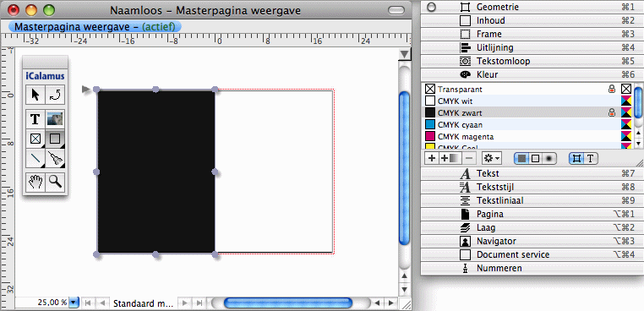
Task: Click the horizontal scrollbar thumb
Action: (x=288, y=303)
